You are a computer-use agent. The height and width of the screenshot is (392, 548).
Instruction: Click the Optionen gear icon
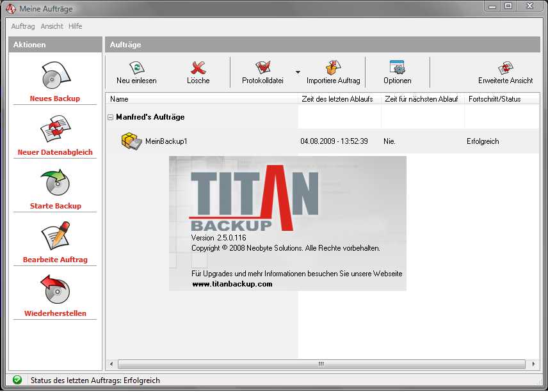[x=398, y=67]
